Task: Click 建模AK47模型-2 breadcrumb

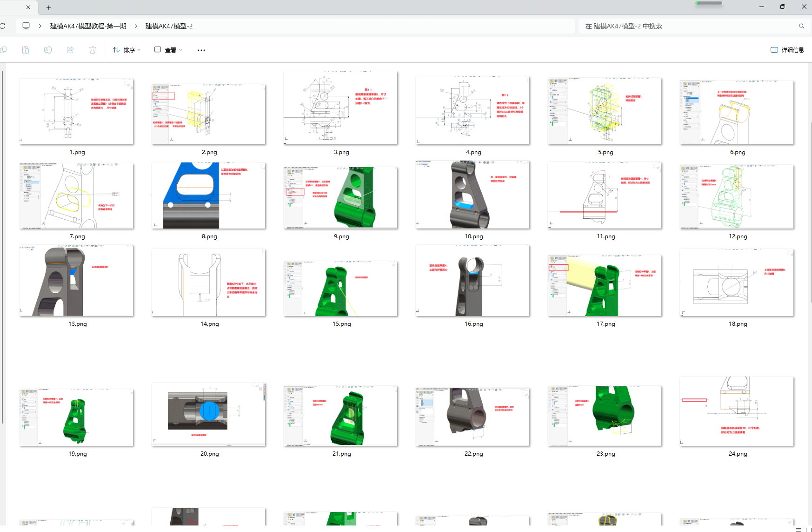Action: point(169,26)
